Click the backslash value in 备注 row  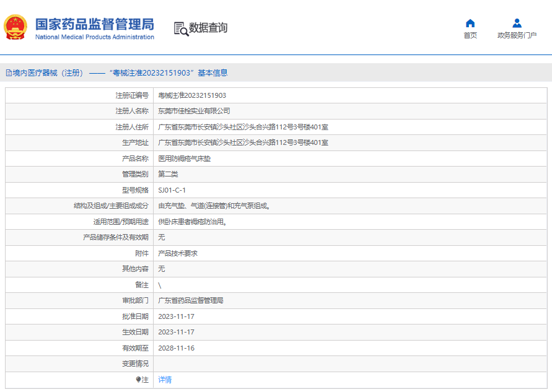[x=159, y=285]
